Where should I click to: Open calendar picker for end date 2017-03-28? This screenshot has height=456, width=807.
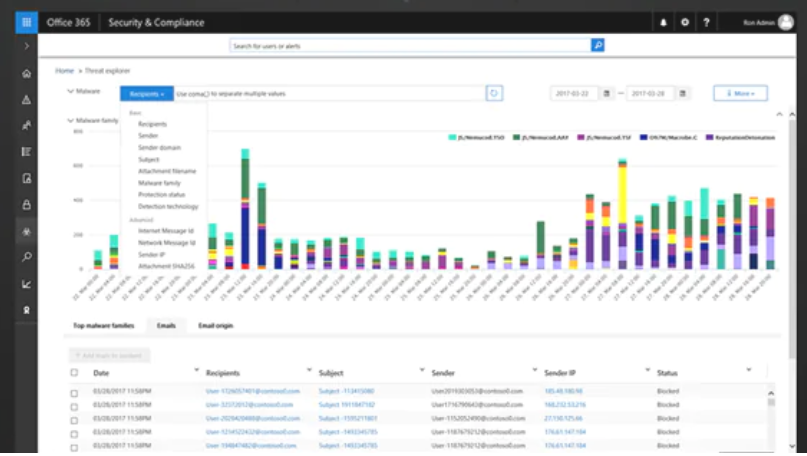point(682,93)
